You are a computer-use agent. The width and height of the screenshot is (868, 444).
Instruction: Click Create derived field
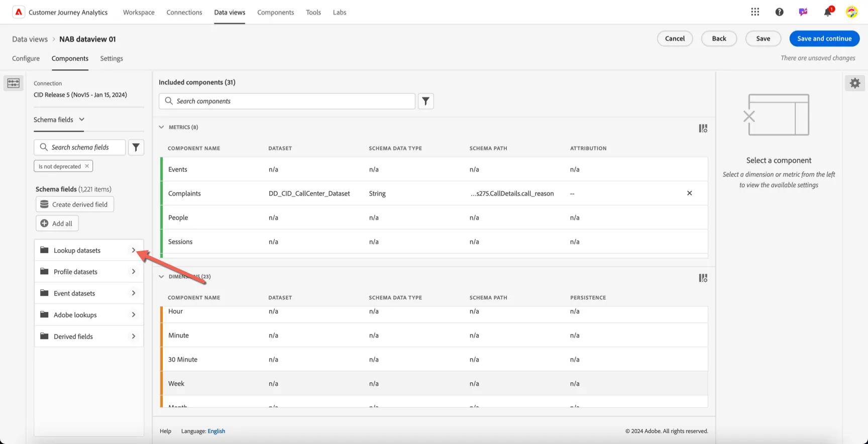click(75, 204)
